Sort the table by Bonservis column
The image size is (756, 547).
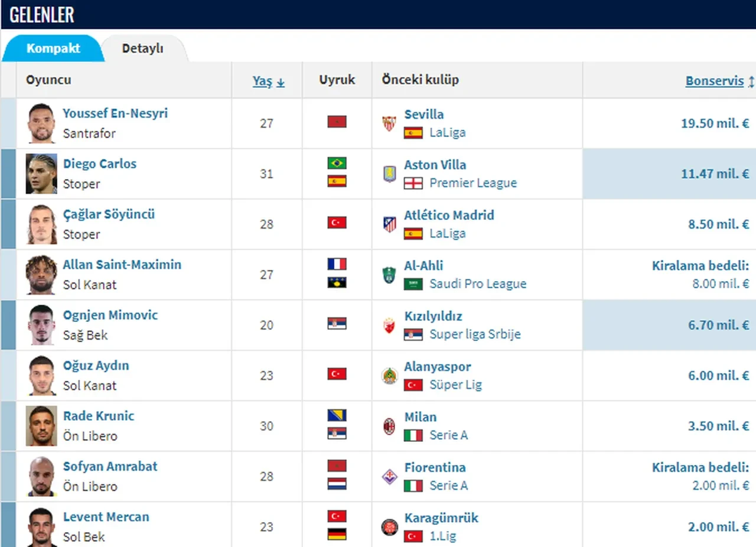[715, 81]
